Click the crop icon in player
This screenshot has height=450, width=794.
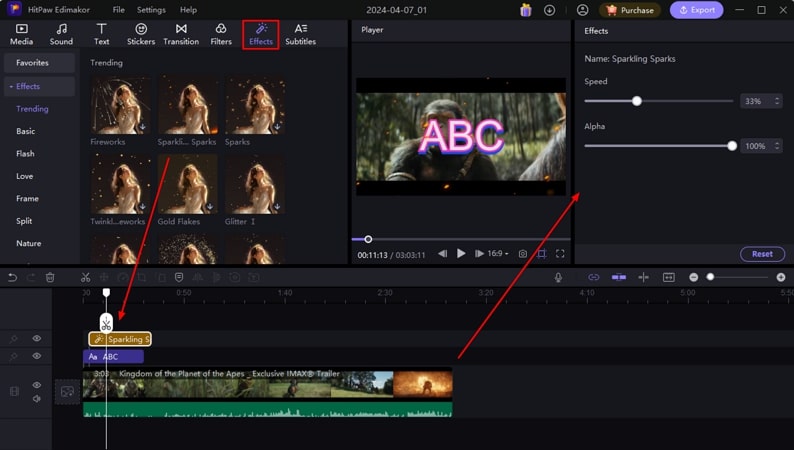tap(541, 254)
